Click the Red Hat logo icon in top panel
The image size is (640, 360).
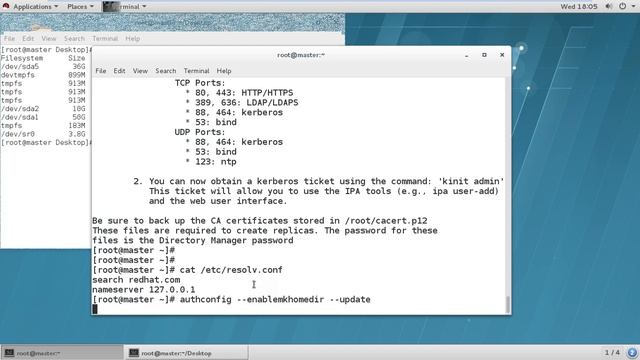pos(6,6)
